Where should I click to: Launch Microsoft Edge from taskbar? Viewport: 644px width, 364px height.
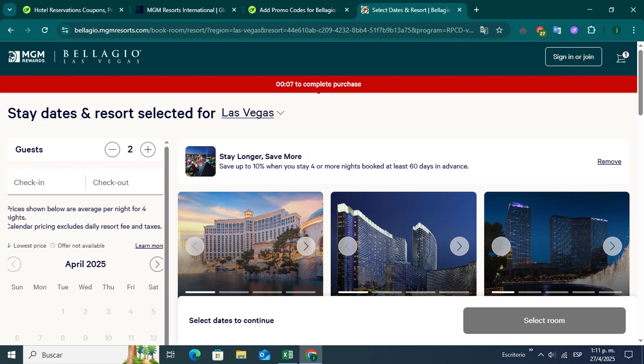(194, 355)
